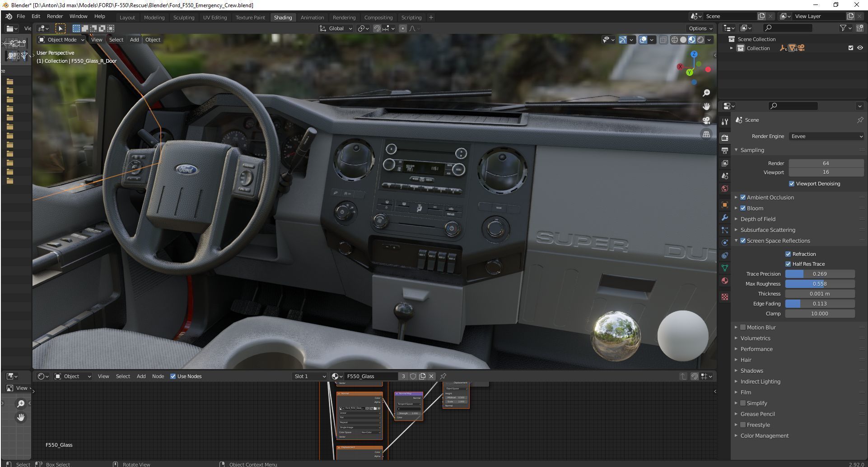The width and height of the screenshot is (868, 467).
Task: Switch to wireframe viewport shading
Action: pos(675,40)
